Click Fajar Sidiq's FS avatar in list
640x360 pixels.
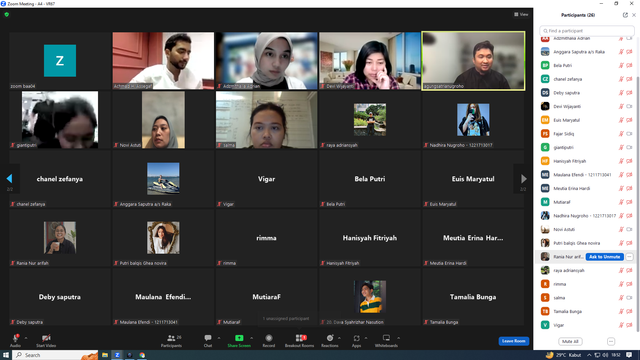545,133
